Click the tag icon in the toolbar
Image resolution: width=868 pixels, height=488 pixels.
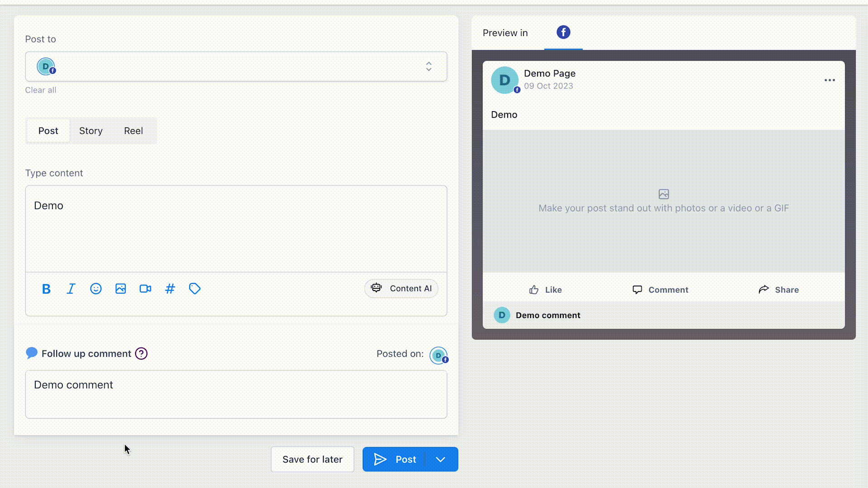point(195,289)
